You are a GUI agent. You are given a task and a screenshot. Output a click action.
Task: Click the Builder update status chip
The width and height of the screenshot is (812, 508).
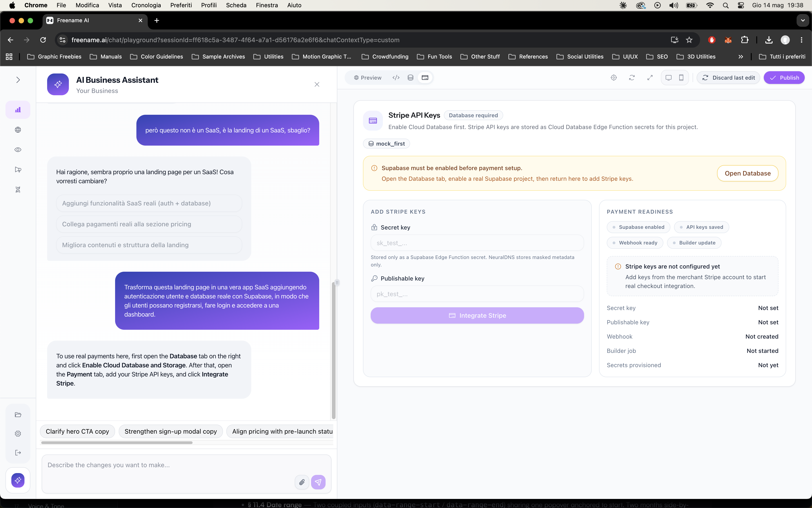[694, 243]
